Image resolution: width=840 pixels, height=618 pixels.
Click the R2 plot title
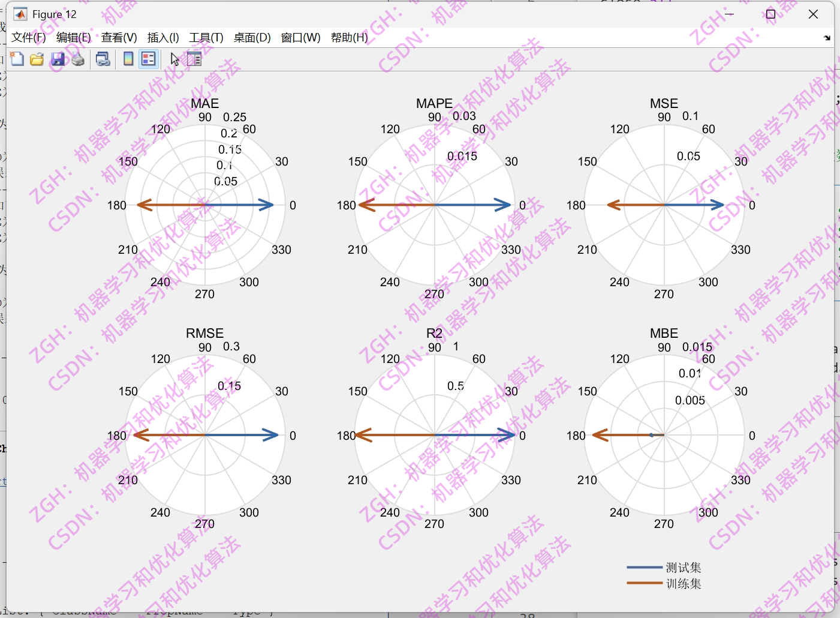click(435, 333)
